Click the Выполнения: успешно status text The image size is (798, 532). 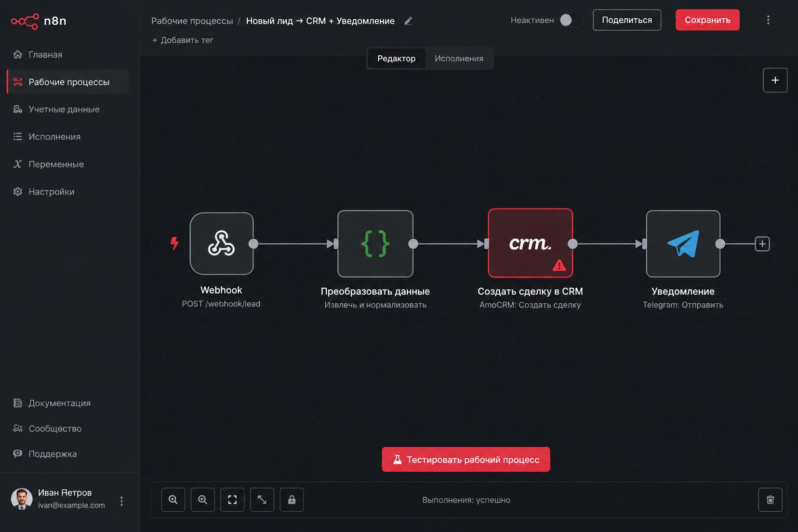(466, 500)
